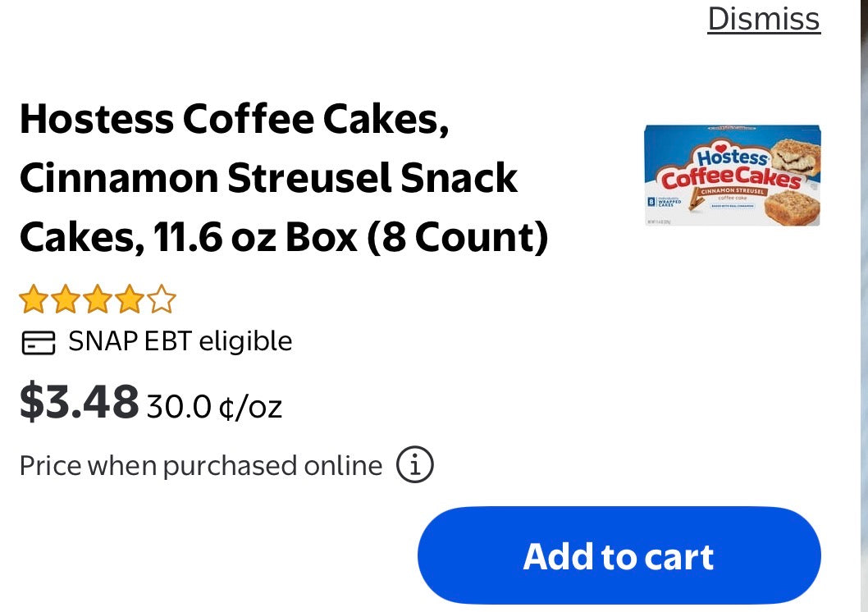The width and height of the screenshot is (868, 612).
Task: Click the 30.0 ¢/oz unit price
Action: pyautogui.click(x=212, y=404)
